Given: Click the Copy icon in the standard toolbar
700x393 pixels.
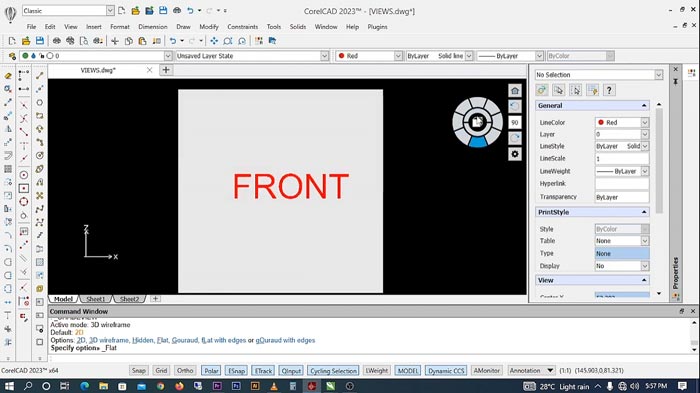Looking at the screenshot, I should point(129,41).
